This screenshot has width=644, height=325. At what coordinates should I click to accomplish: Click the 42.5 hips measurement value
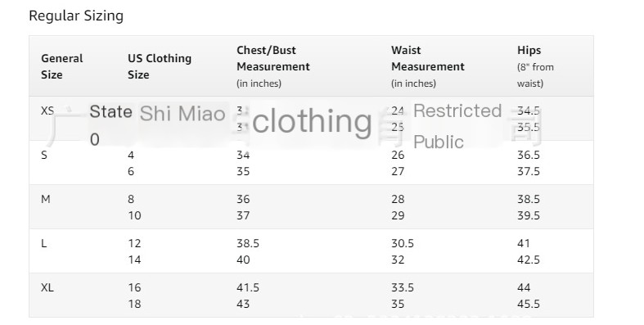click(x=528, y=260)
